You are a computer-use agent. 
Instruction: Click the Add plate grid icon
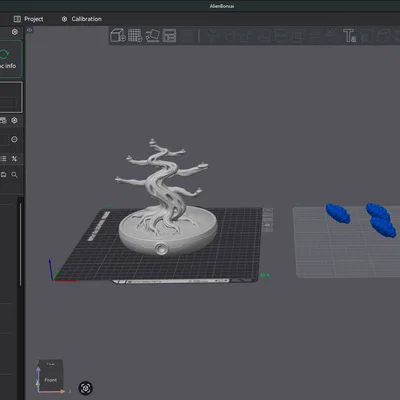click(x=135, y=35)
